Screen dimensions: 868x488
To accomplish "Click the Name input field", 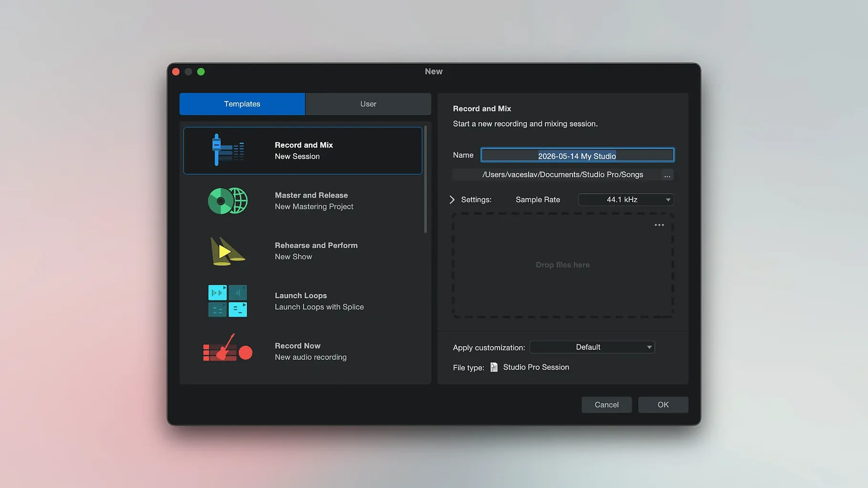I will [x=577, y=156].
